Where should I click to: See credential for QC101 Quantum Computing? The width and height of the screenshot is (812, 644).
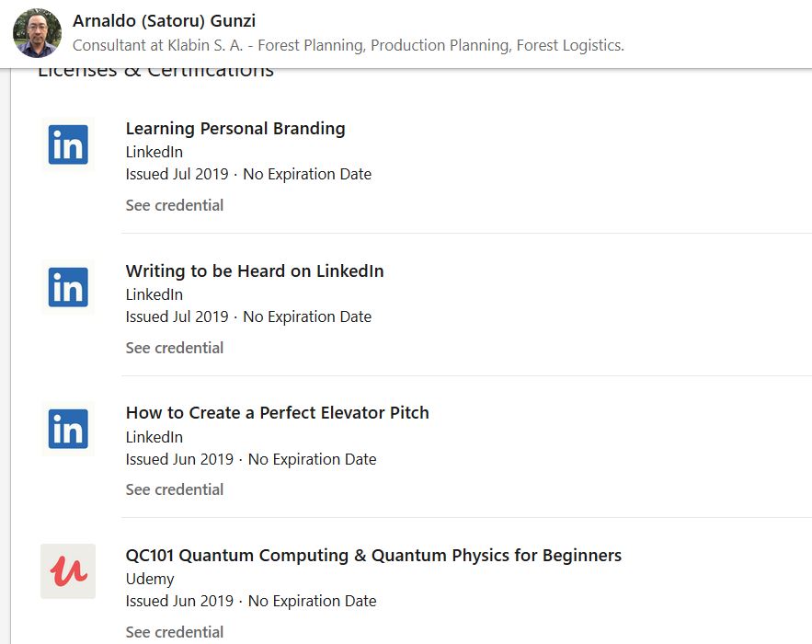point(175,632)
